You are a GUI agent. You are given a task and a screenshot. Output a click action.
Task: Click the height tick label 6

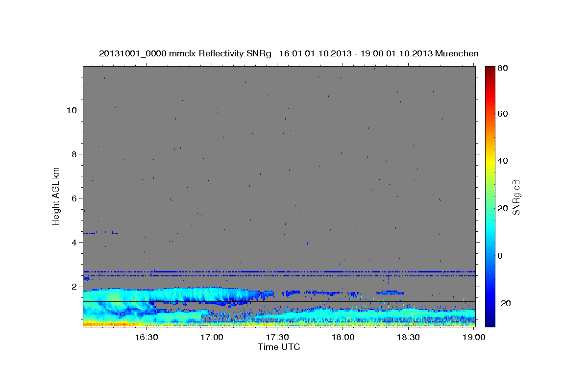coord(75,198)
